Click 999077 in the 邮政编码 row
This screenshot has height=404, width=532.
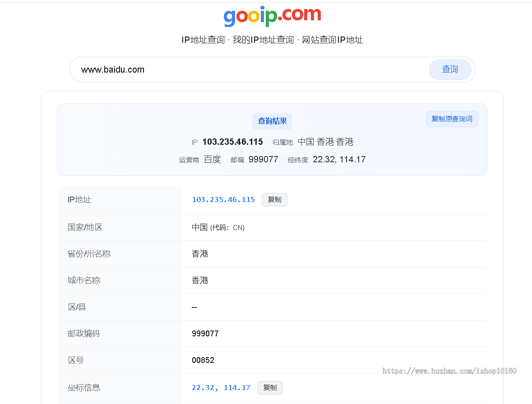205,334
